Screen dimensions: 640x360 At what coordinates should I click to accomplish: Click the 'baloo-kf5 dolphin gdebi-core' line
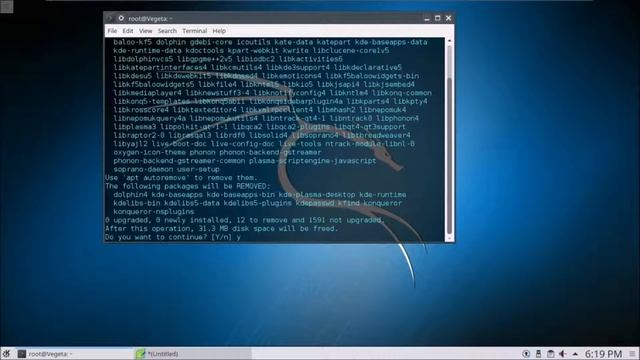point(270,42)
